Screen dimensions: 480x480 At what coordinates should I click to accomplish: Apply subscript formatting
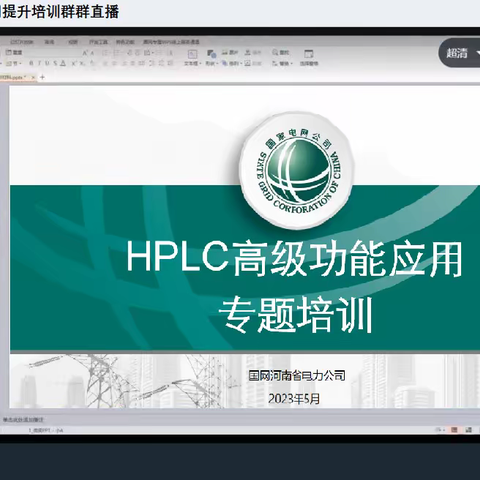coord(82,63)
